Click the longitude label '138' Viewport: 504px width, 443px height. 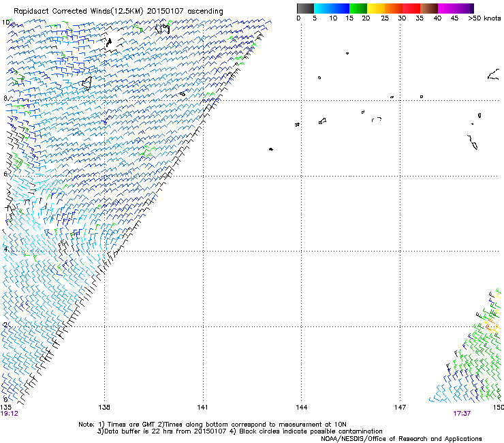pos(104,408)
